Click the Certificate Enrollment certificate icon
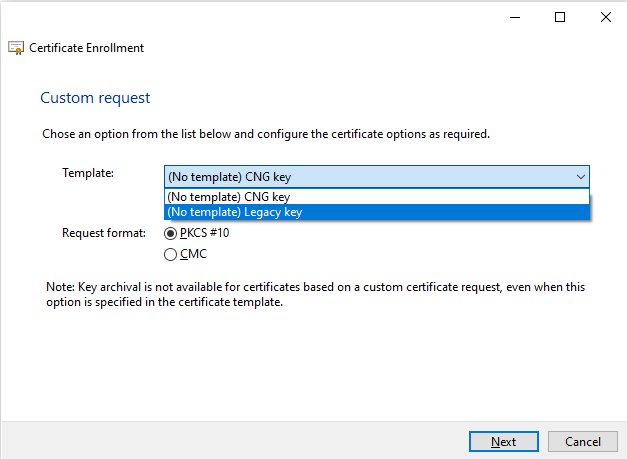Screen dimensions: 627x459 tap(16, 48)
